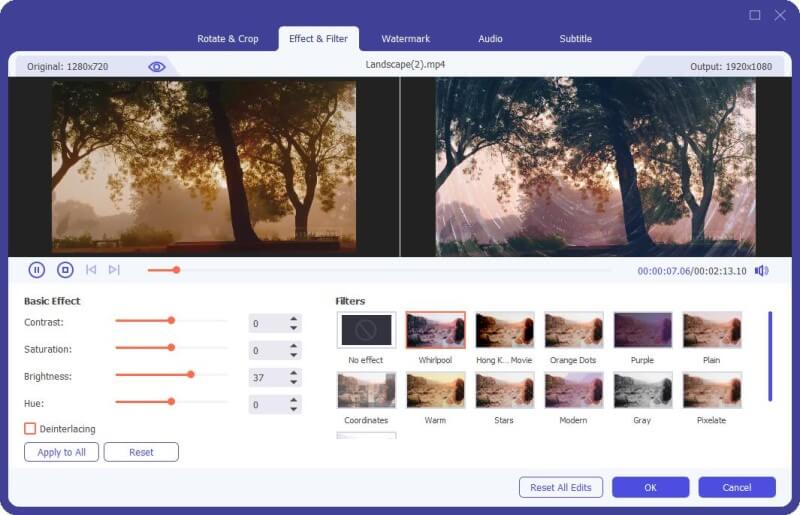Decrease the Contrast value with down arrow
This screenshot has height=515, width=800.
293,328
